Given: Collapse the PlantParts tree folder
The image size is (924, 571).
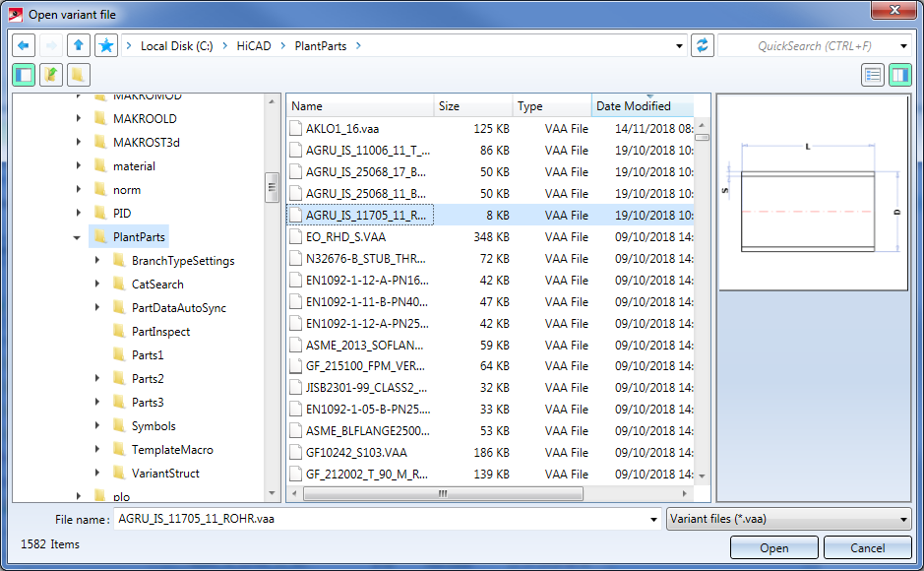Looking at the screenshot, I should click(78, 237).
